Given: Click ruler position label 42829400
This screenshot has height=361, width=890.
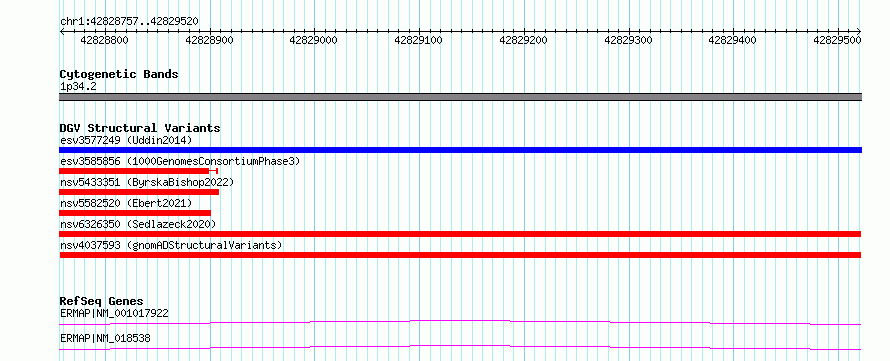Looking at the screenshot, I should click(x=733, y=40).
